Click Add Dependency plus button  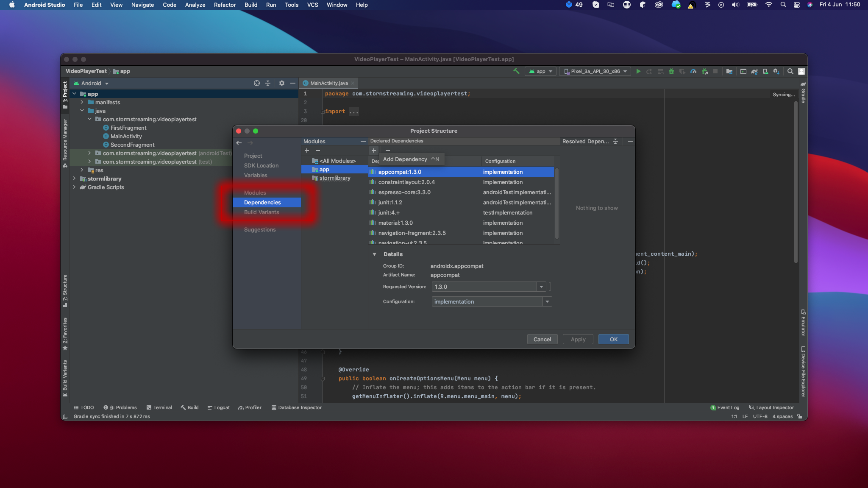[x=374, y=151]
